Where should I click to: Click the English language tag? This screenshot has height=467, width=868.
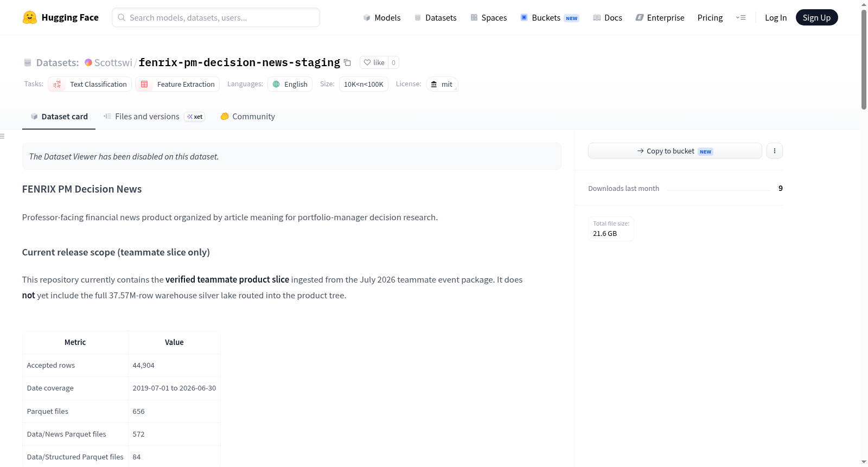(290, 84)
